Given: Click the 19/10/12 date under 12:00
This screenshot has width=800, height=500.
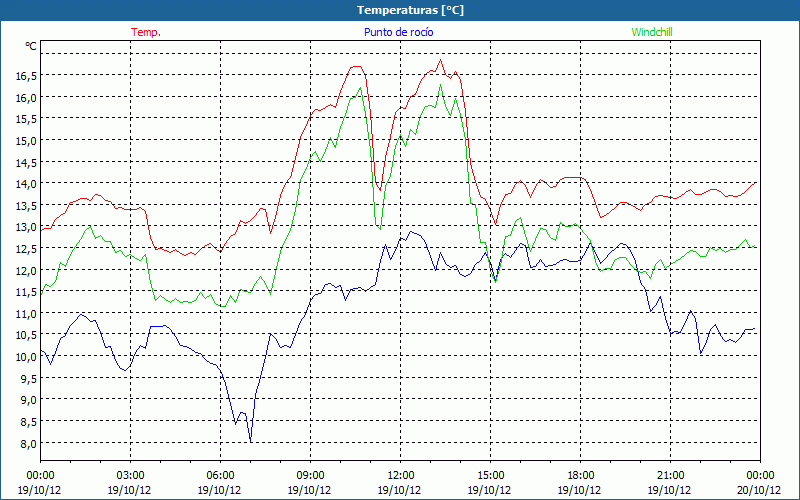Looking at the screenshot, I should 399,490.
